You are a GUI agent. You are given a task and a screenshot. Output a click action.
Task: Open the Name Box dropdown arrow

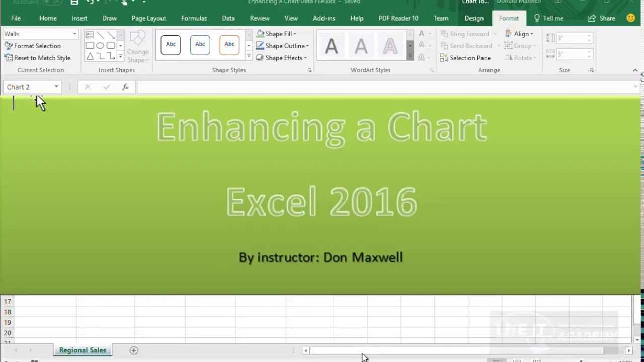pos(56,87)
